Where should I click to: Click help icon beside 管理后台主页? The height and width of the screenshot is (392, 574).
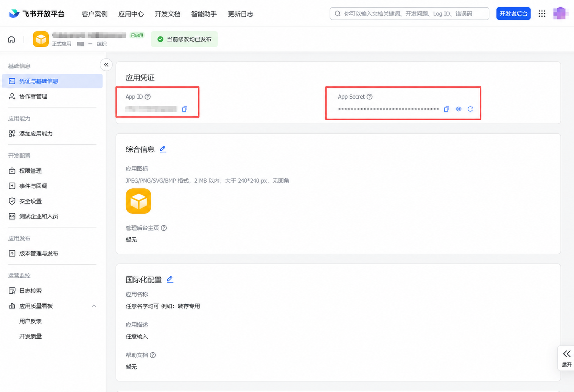[164, 228]
